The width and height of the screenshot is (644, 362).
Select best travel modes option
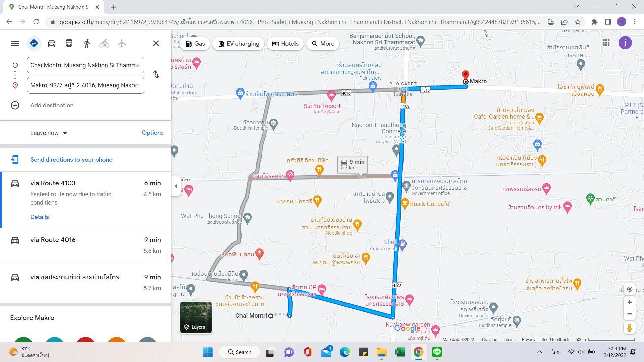[34, 44]
